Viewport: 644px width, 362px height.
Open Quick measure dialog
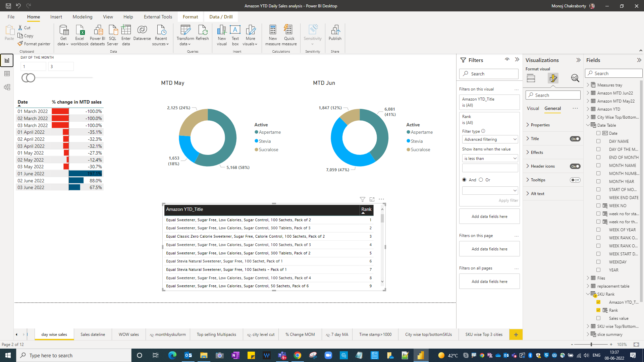coord(289,35)
